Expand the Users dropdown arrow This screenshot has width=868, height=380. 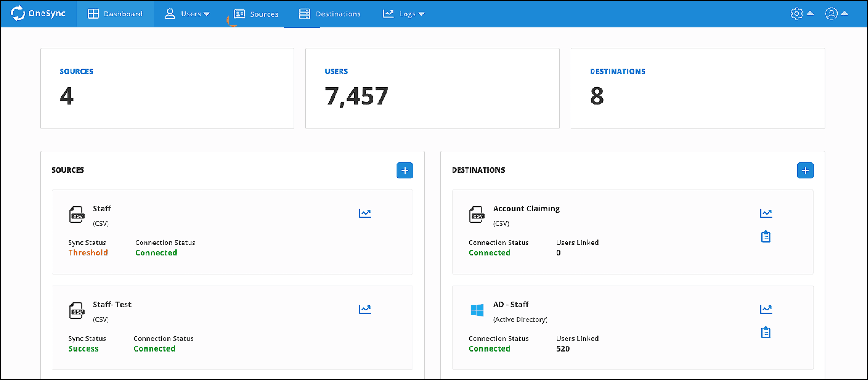click(207, 14)
